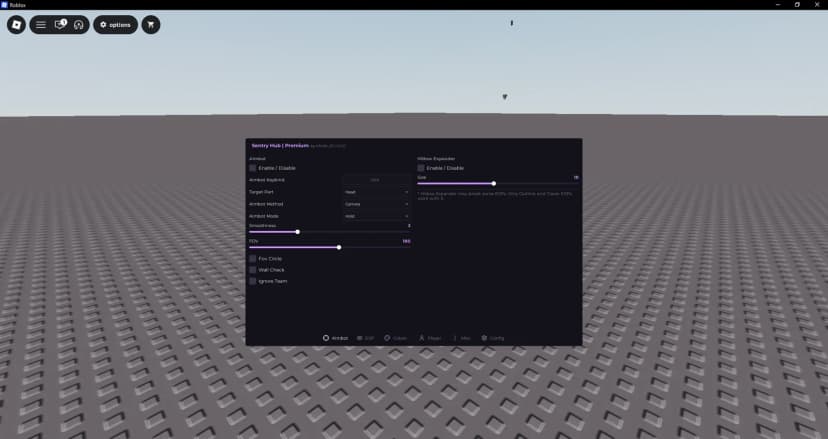This screenshot has height=439, width=828.
Task: Click the Roblox app icon in the title bar
Action: (4, 5)
